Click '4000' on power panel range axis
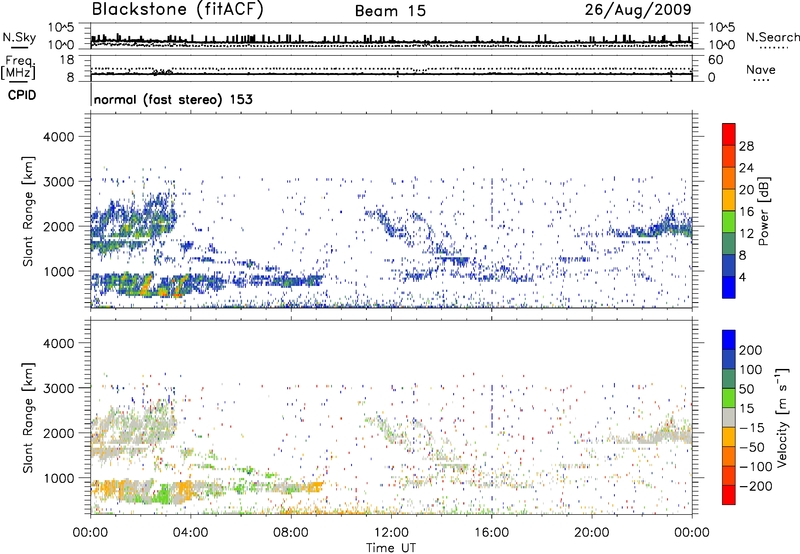The height and width of the screenshot is (554, 800). tap(59, 137)
